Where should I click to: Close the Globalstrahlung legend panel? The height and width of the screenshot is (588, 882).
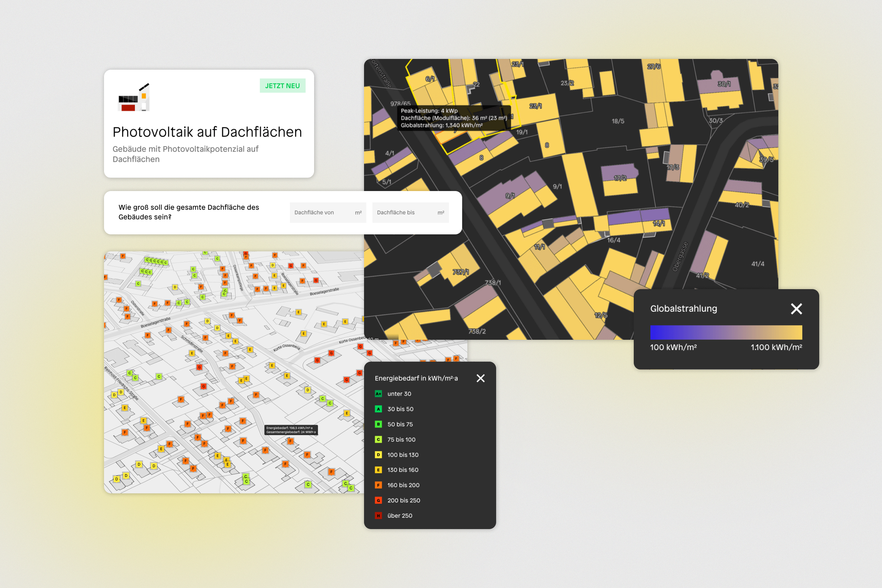(796, 309)
